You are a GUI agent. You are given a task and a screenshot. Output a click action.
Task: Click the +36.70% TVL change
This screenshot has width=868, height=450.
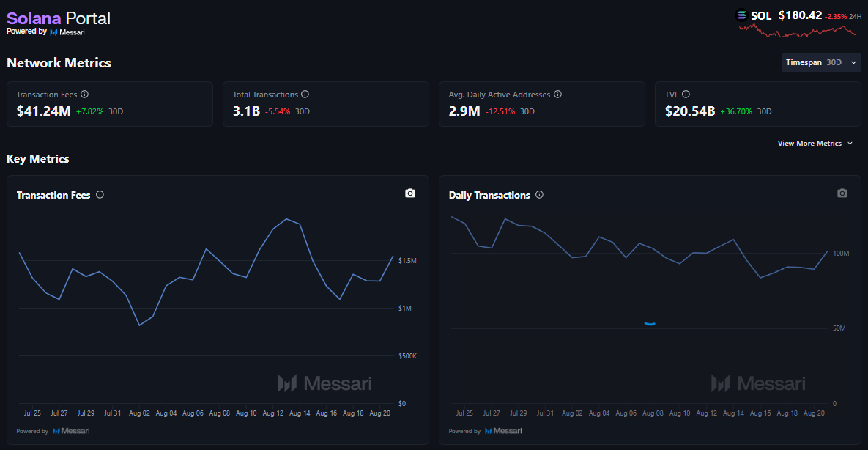click(x=736, y=111)
